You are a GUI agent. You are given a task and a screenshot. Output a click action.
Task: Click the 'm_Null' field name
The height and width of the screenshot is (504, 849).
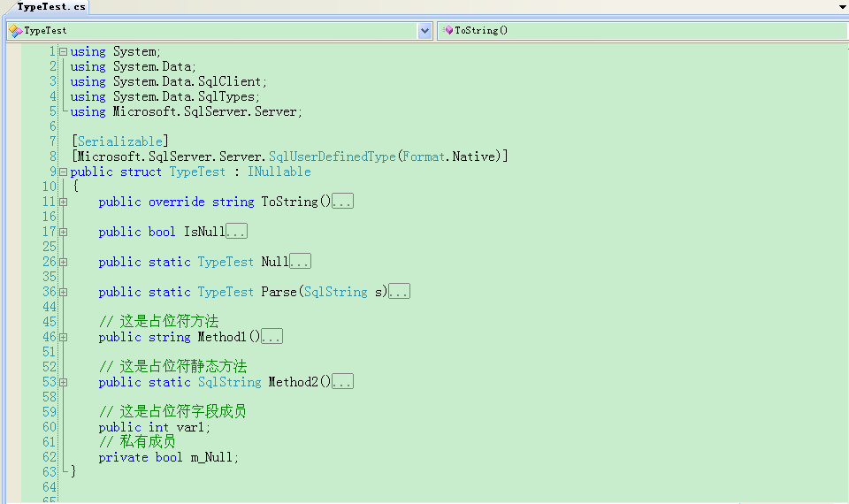click(x=211, y=457)
